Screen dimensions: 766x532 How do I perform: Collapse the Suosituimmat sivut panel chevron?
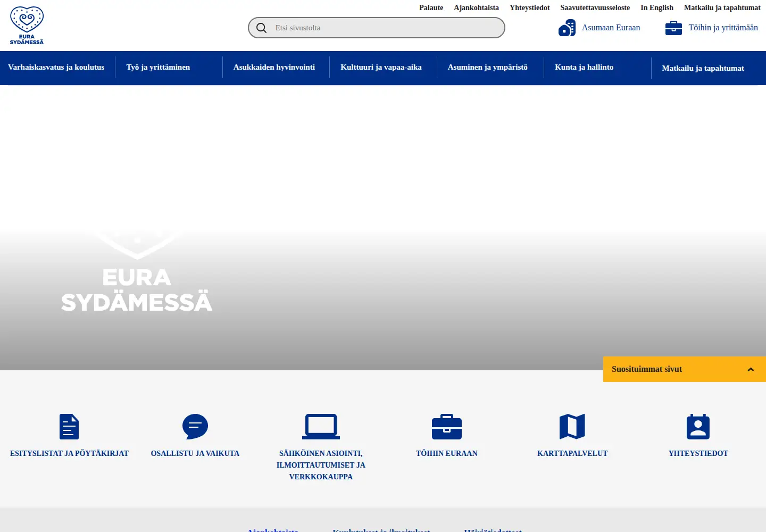coord(751,369)
